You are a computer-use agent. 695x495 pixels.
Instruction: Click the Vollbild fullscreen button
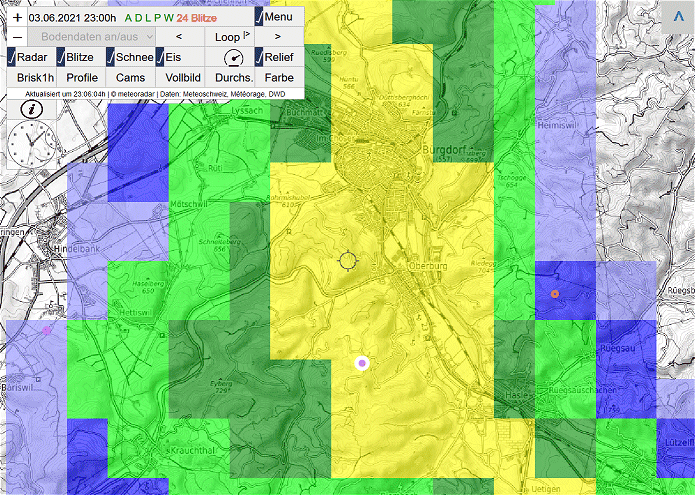(x=183, y=77)
